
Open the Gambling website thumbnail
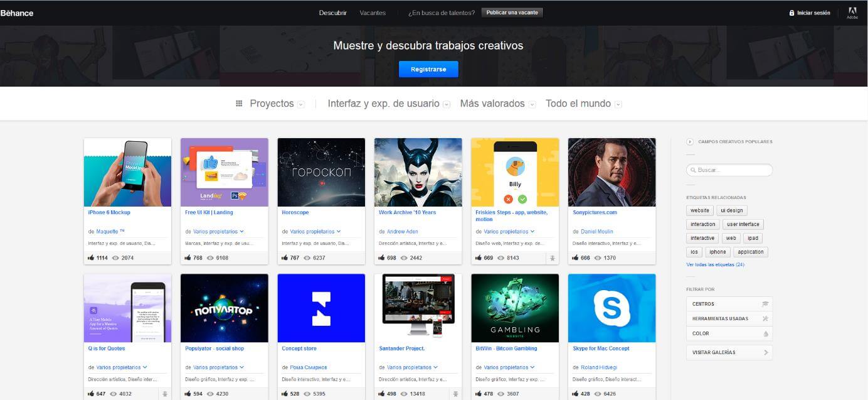[x=515, y=308]
